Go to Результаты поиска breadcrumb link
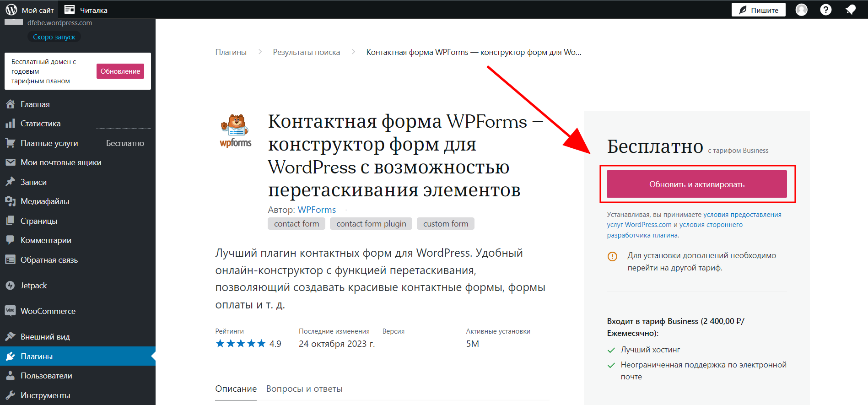 click(307, 52)
